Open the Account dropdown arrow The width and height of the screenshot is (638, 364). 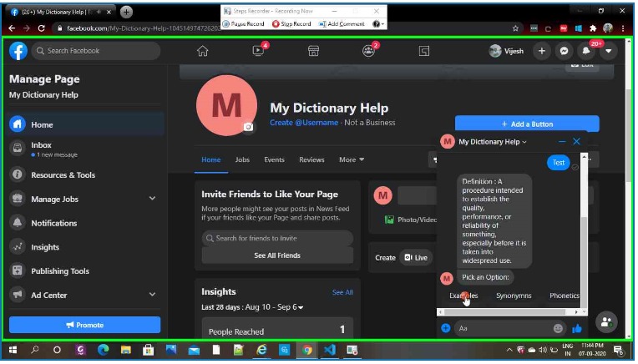click(x=608, y=51)
